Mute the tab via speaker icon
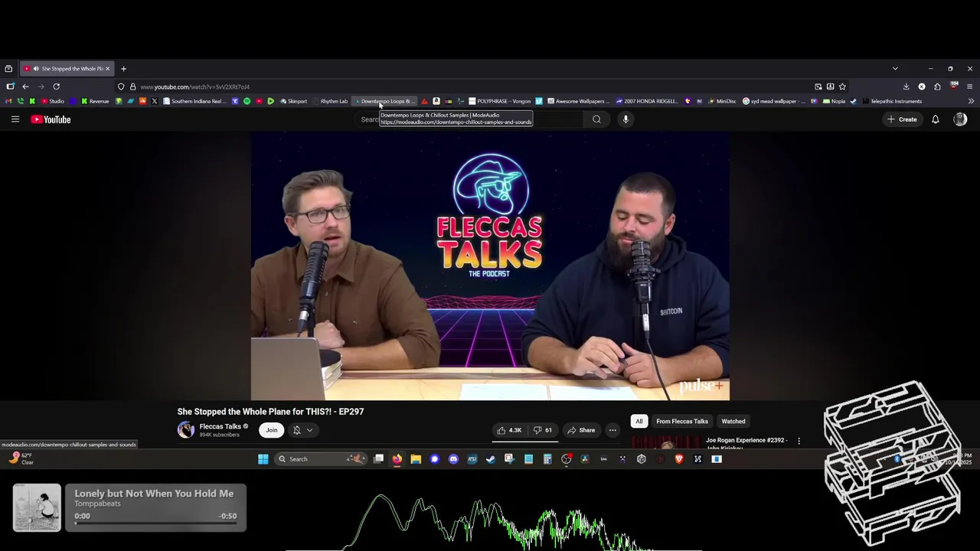The image size is (980, 551). 34,69
